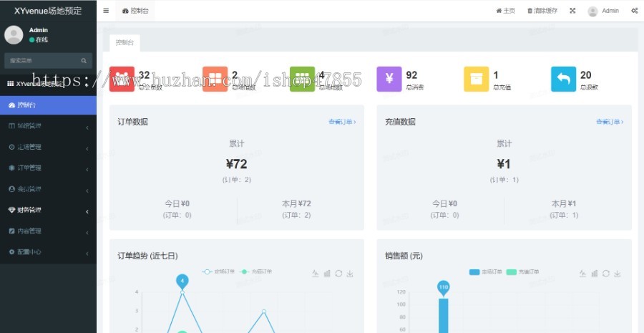Screen dimensions: 644x333
Task: Click the XYvenue场地预定 logo title
Action: [48, 11]
